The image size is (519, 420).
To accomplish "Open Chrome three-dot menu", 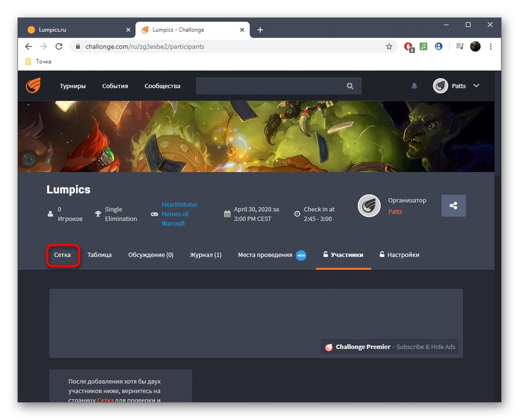I will (491, 46).
